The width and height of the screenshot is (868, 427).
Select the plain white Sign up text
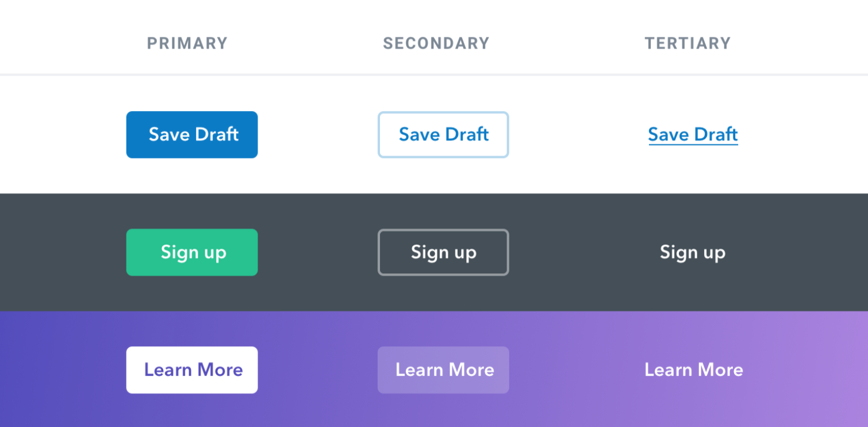coord(693,253)
